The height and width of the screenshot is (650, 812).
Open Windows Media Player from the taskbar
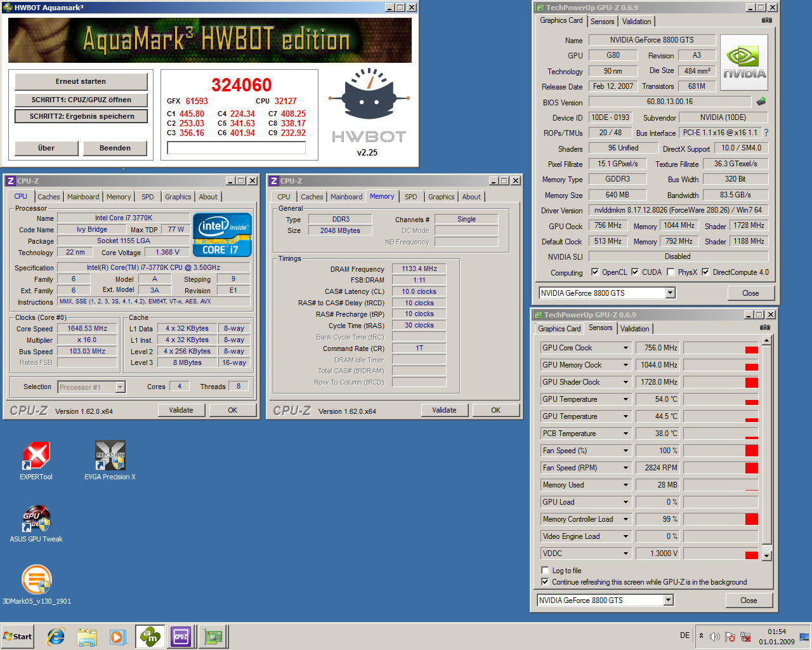coord(117,637)
